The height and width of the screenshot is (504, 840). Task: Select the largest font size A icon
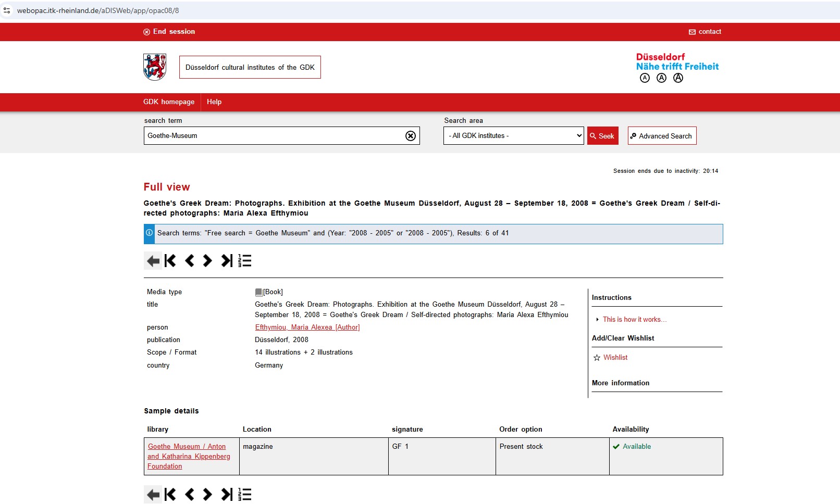pyautogui.click(x=678, y=78)
